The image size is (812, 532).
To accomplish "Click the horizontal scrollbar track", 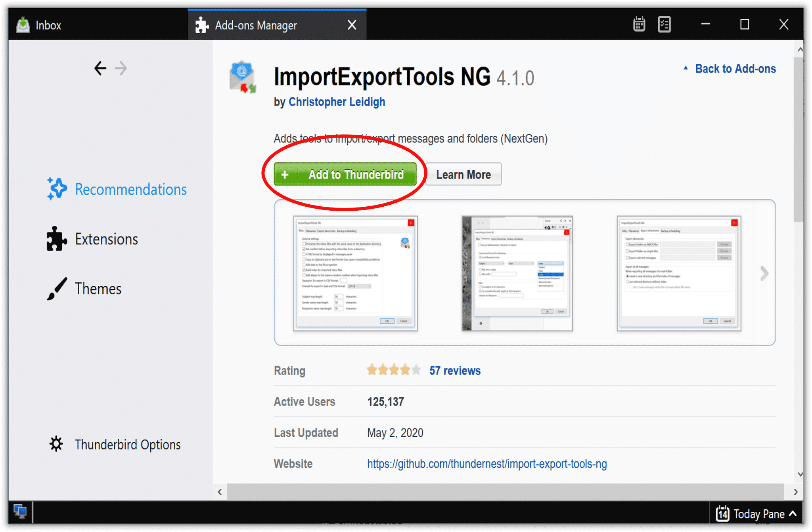I will click(x=505, y=492).
